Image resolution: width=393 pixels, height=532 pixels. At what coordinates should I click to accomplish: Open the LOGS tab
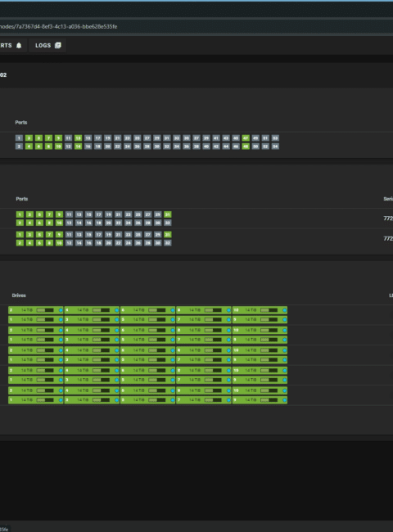(47, 46)
